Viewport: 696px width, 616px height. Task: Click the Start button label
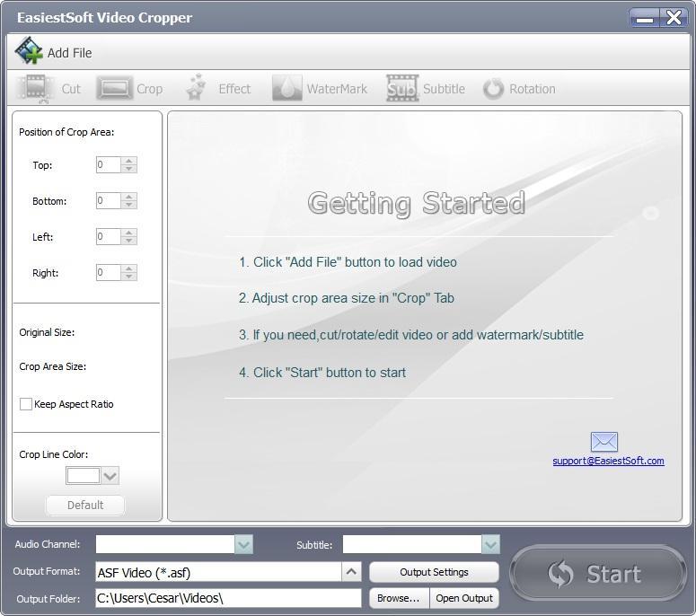coord(614,574)
